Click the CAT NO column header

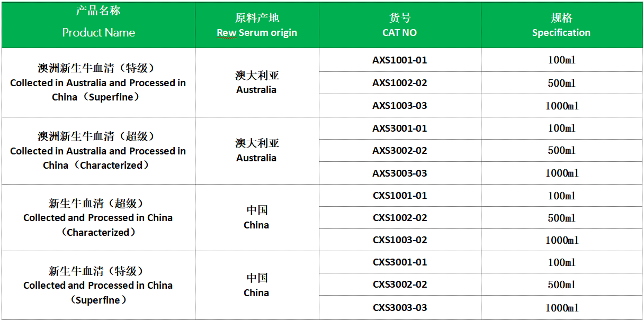[400, 25]
